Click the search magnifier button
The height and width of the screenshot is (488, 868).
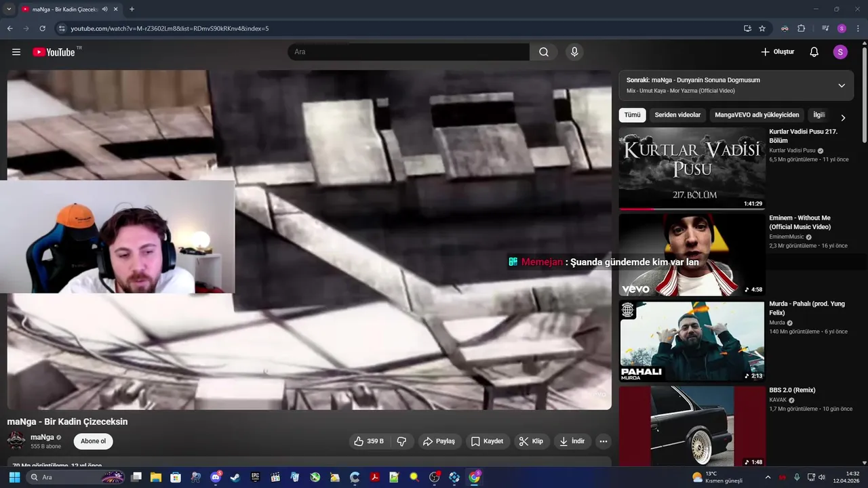tap(544, 52)
